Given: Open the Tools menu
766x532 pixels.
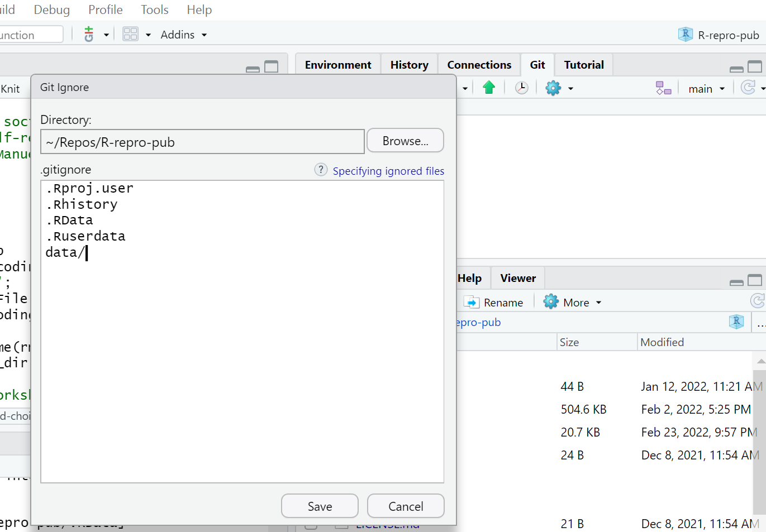Looking at the screenshot, I should coord(155,10).
